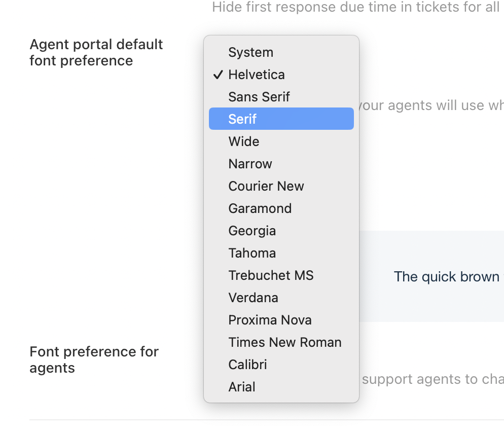Select Tahoma from the list
The height and width of the screenshot is (433, 504).
(x=252, y=253)
